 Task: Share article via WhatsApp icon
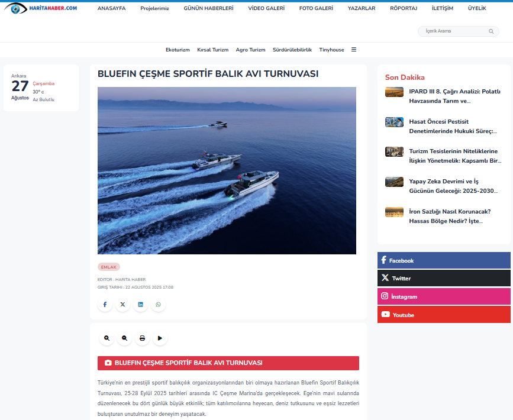158,305
